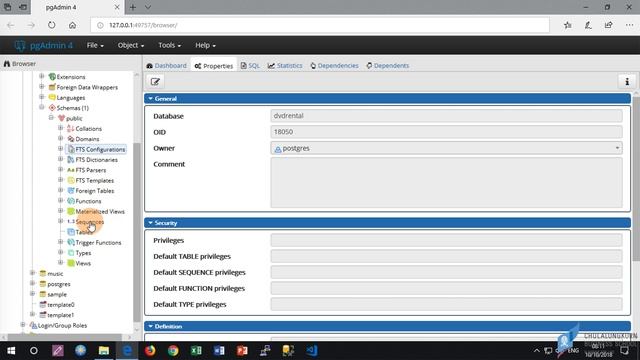Click the music database icon

(x=42, y=273)
